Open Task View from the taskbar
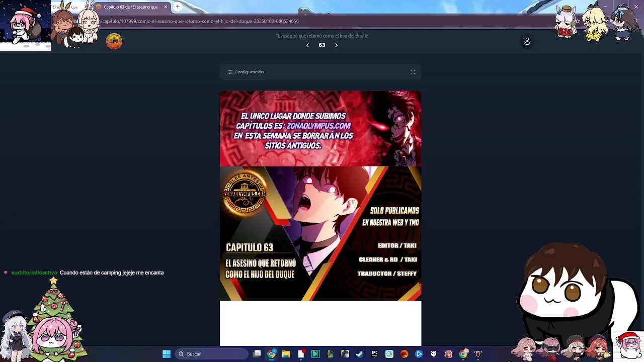644x362 pixels. pyautogui.click(x=257, y=354)
